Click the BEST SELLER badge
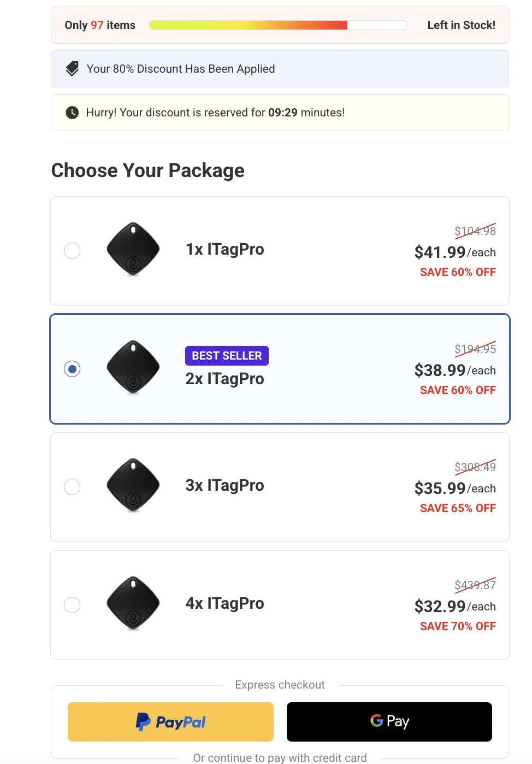This screenshot has height=764, width=532. 227,356
